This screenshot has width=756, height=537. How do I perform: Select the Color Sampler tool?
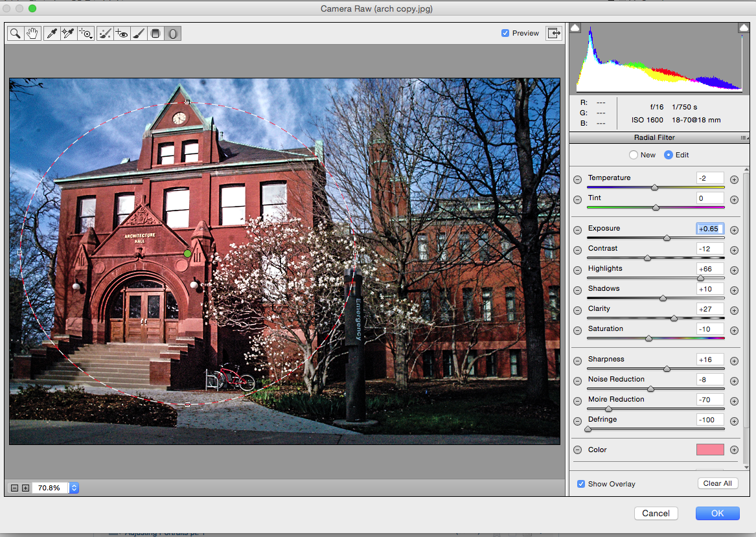coord(69,33)
